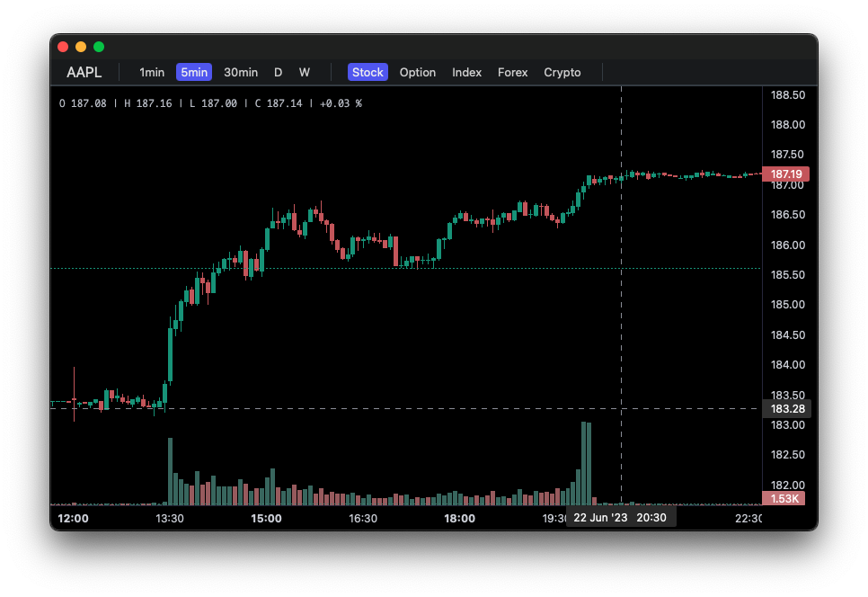Click the 12:00 time axis label
868x597 pixels.
[x=73, y=519]
